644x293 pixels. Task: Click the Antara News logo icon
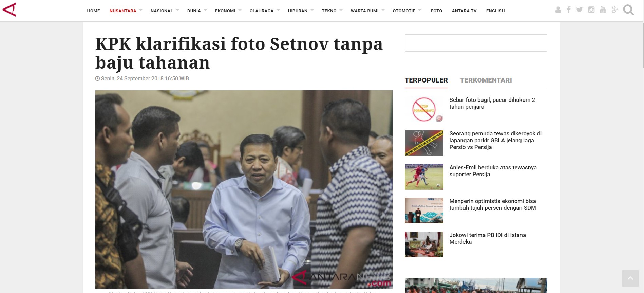[x=10, y=10]
